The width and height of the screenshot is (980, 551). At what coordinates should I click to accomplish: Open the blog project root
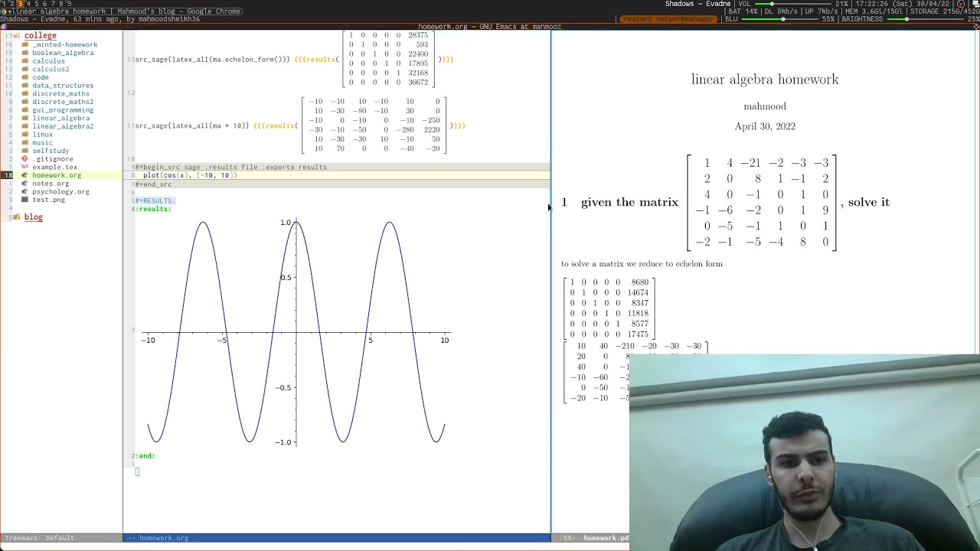pos(33,217)
